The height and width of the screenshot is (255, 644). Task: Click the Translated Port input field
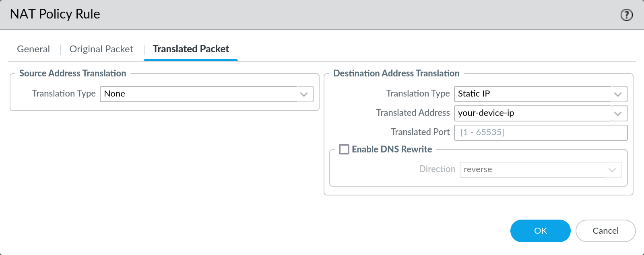pyautogui.click(x=541, y=133)
